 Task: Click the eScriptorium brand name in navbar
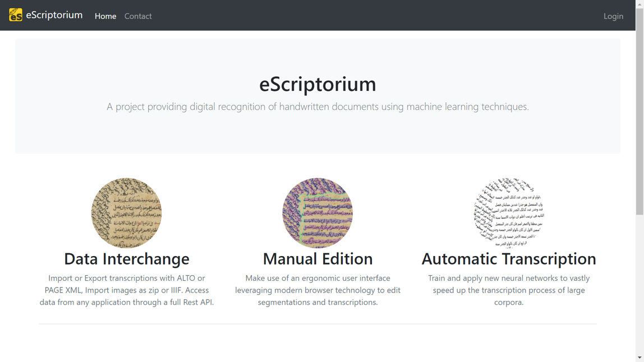[54, 15]
